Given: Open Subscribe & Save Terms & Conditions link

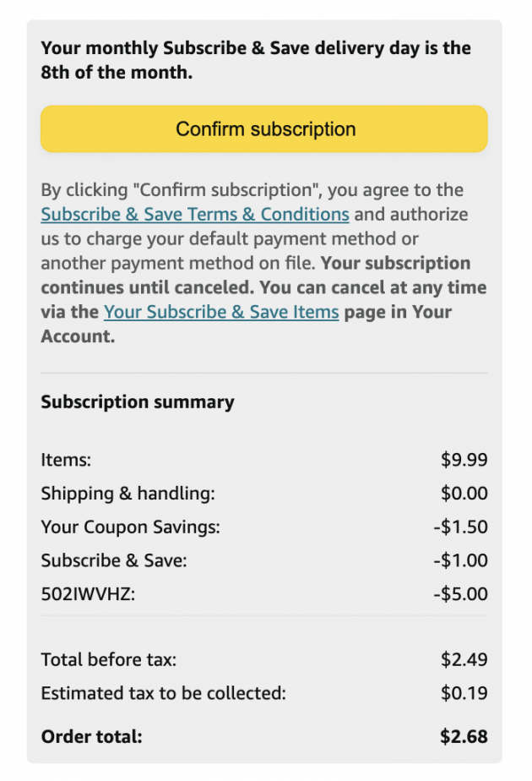Looking at the screenshot, I should point(195,215).
